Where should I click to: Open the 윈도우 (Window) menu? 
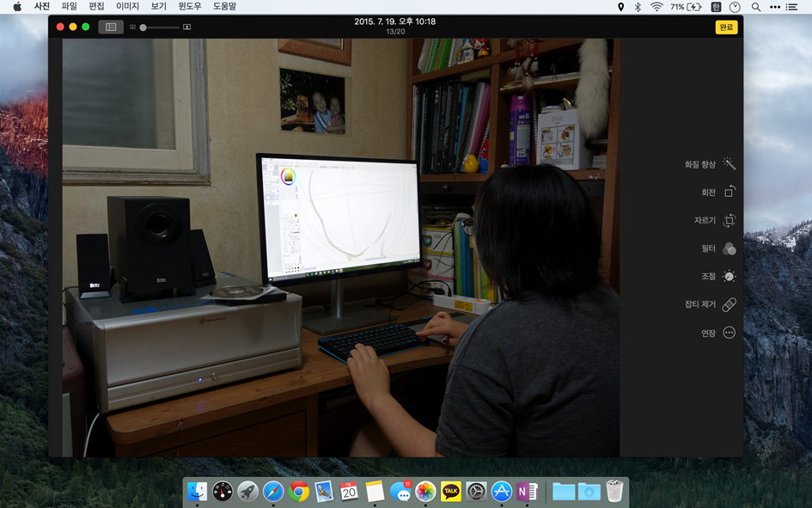pos(190,6)
